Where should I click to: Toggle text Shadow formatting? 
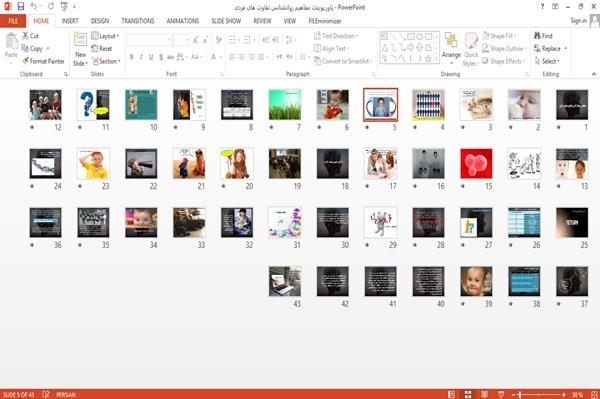click(x=161, y=57)
